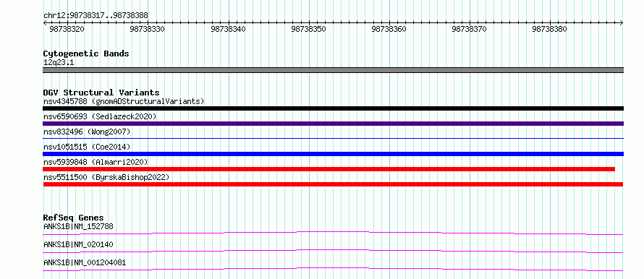Click the magenta NM_152788 intron line
644x279 pixels.
coord(333,232)
